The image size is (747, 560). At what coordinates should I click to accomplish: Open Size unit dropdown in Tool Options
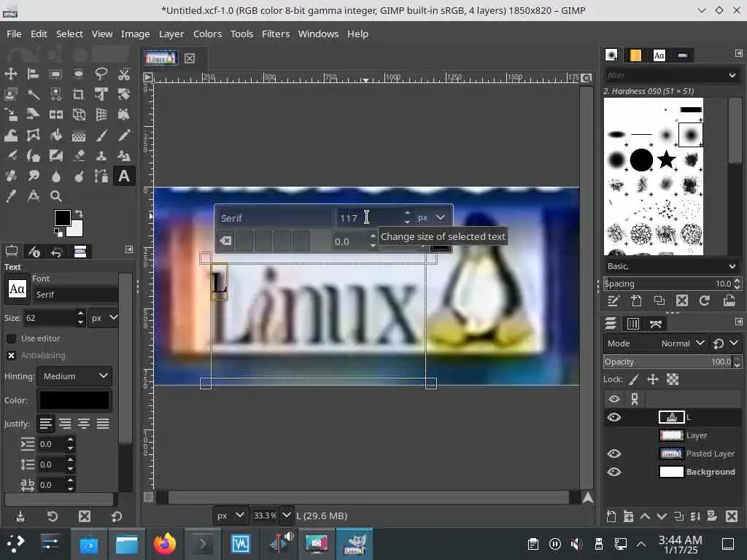pyautogui.click(x=104, y=318)
